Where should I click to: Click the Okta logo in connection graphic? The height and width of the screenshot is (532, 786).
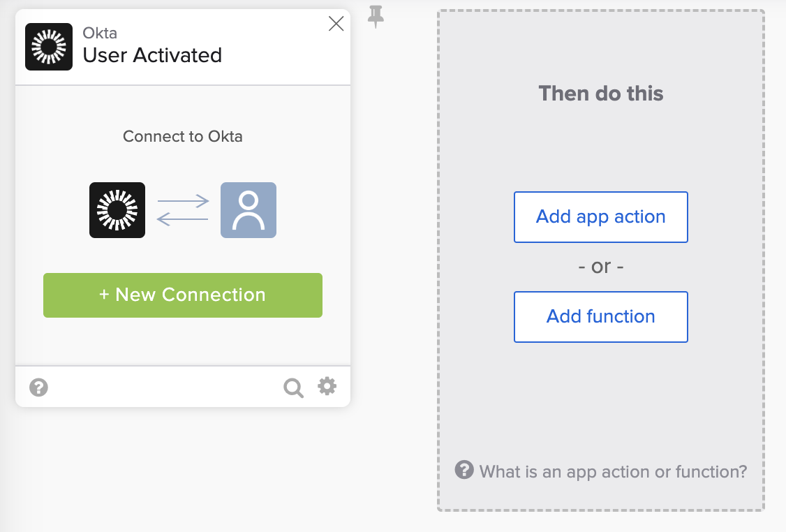point(117,210)
